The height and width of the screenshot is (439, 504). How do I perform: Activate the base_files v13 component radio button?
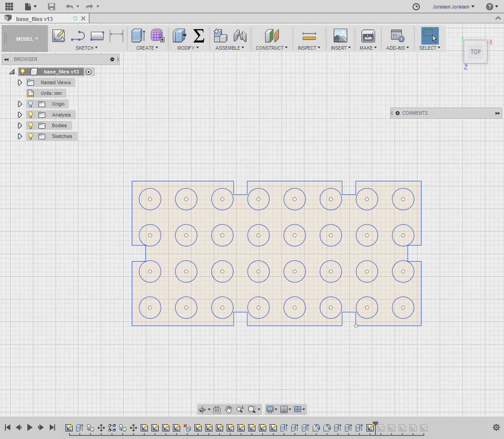pyautogui.click(x=88, y=72)
